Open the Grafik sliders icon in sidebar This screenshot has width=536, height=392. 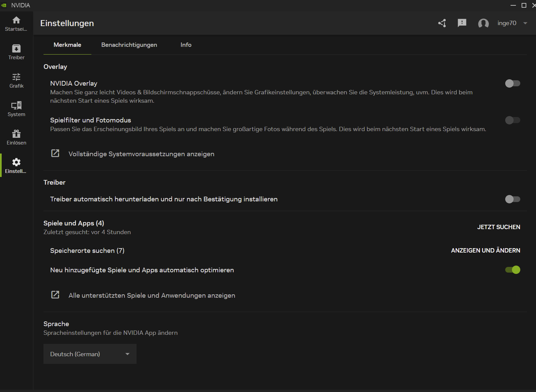click(16, 77)
